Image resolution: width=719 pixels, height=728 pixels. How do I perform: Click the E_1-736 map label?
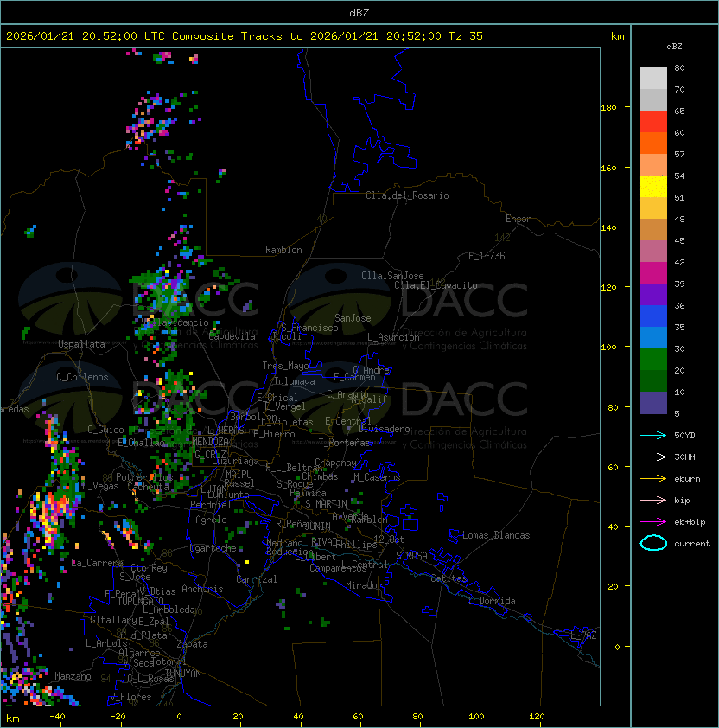pyautogui.click(x=487, y=256)
